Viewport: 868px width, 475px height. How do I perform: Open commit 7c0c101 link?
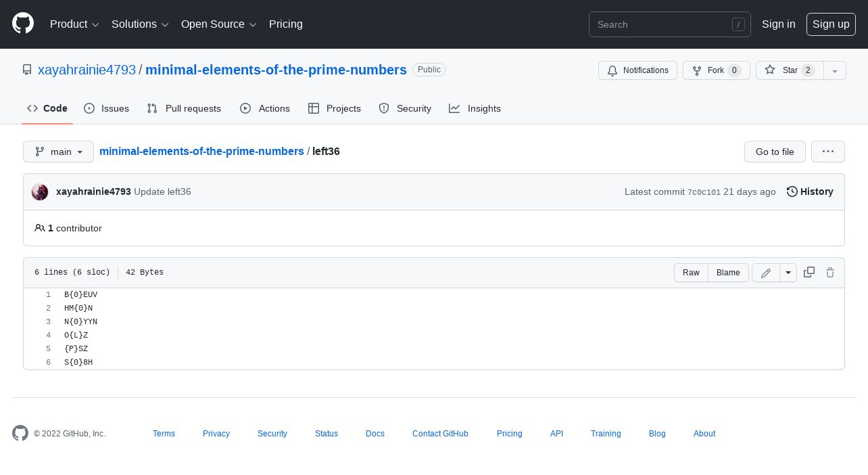click(x=704, y=192)
